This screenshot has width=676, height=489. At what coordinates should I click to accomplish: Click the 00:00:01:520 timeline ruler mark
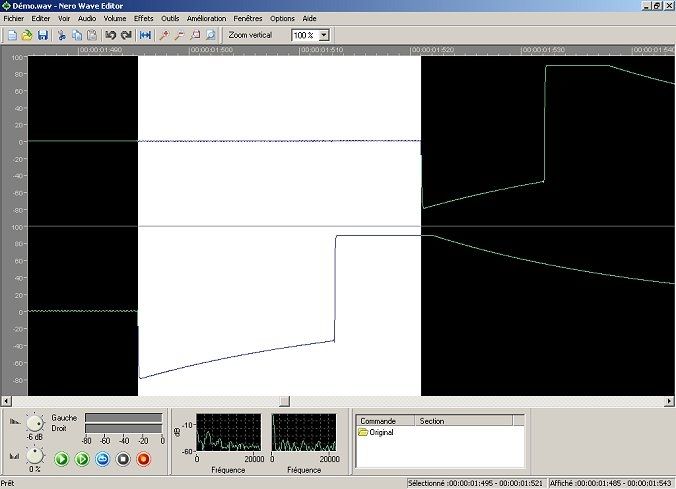tap(432, 50)
